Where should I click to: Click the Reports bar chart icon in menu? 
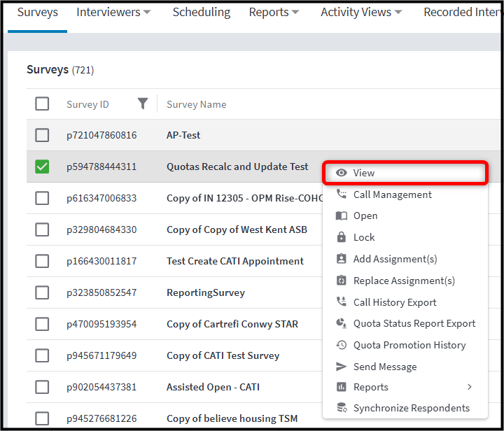pos(341,387)
